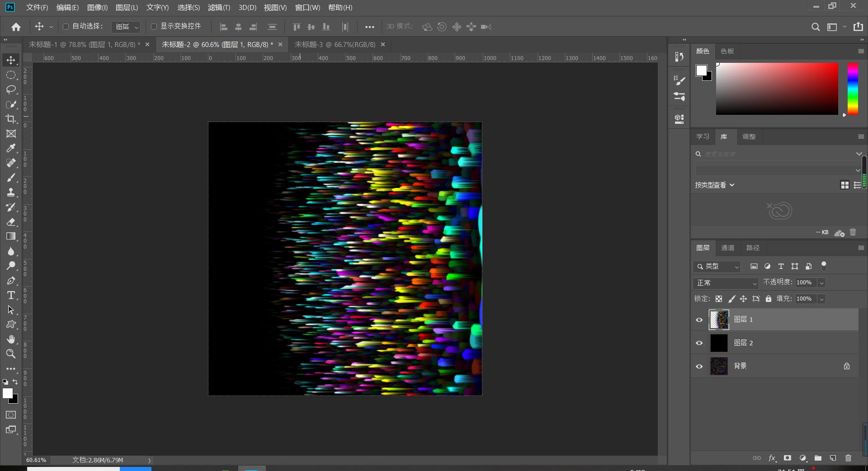Screen dimensions: 868x471
Task: Open the 滤镜(T) menu
Action: click(x=219, y=8)
